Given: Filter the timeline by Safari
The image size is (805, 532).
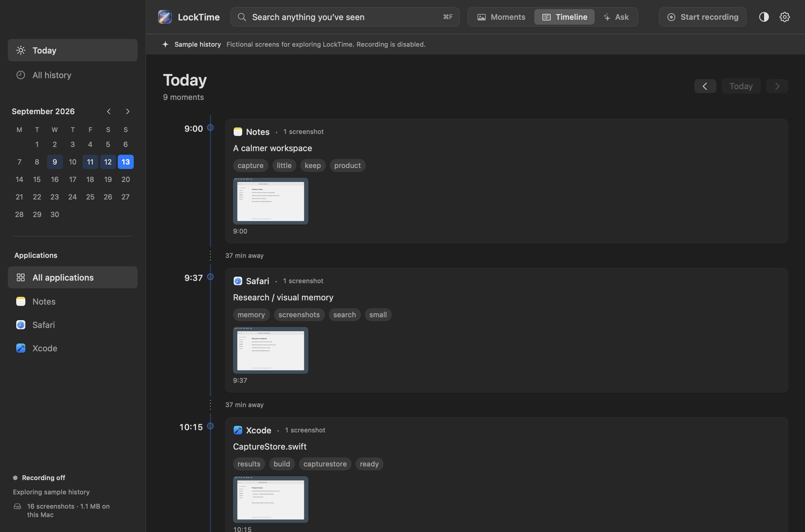Looking at the screenshot, I should point(73,325).
